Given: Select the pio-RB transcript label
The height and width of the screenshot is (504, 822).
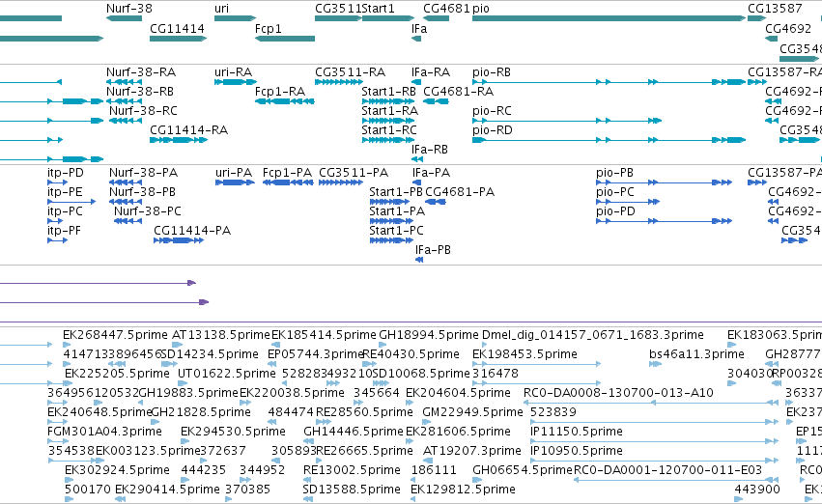Looking at the screenshot, I should point(492,71).
